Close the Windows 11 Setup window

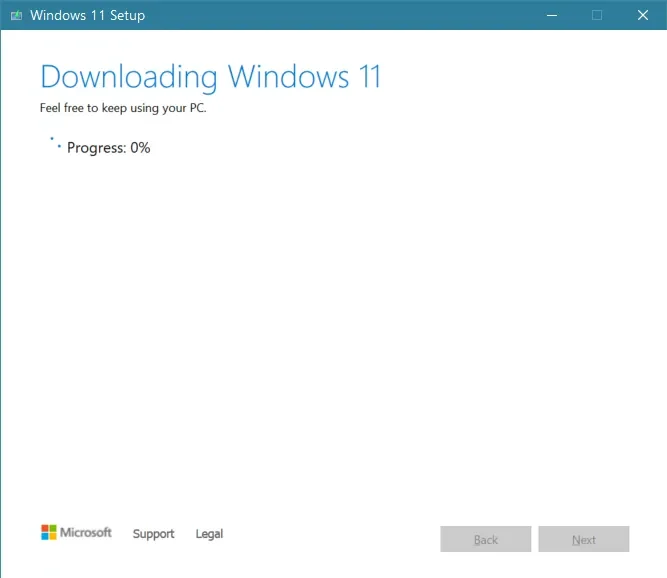(x=643, y=15)
